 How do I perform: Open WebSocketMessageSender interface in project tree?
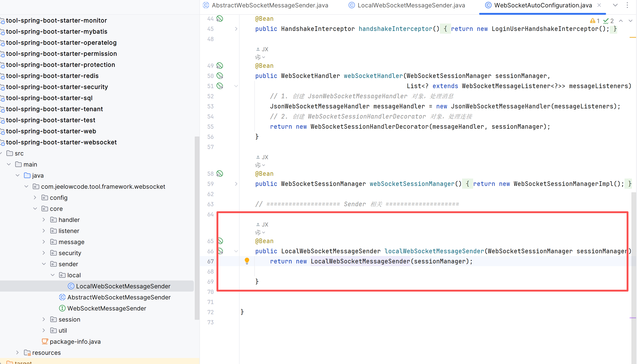(x=107, y=308)
